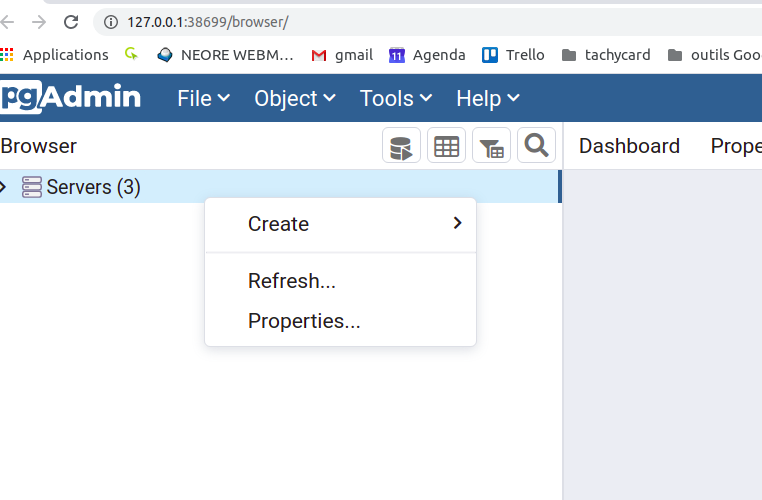Reload the page with browser refresh icon
762x500 pixels.
coord(71,22)
